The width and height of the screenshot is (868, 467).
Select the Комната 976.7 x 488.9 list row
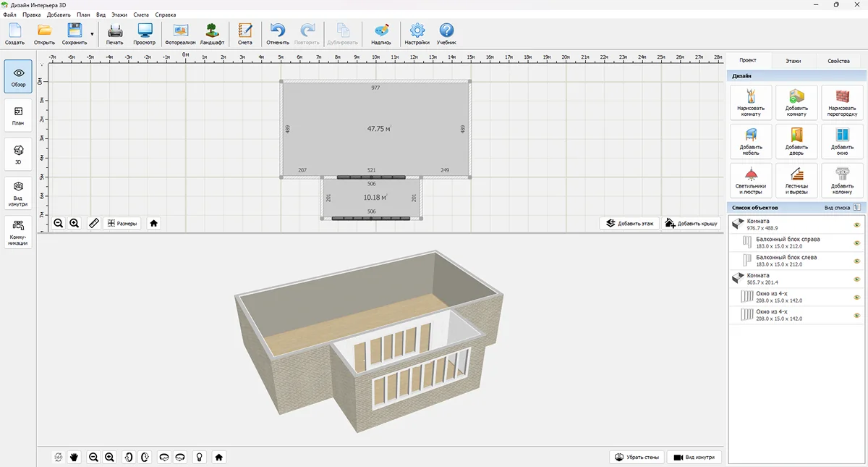[x=796, y=224]
